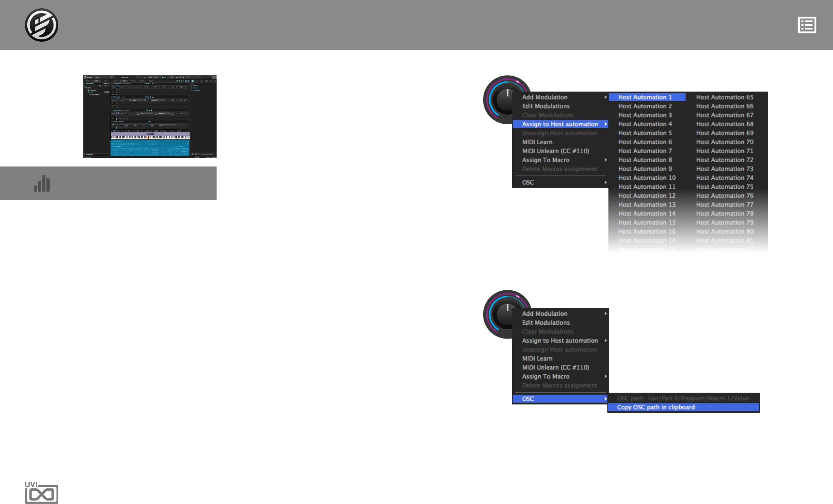Open the table of contents list icon
Viewport: 833px width, 504px height.
coord(807,25)
